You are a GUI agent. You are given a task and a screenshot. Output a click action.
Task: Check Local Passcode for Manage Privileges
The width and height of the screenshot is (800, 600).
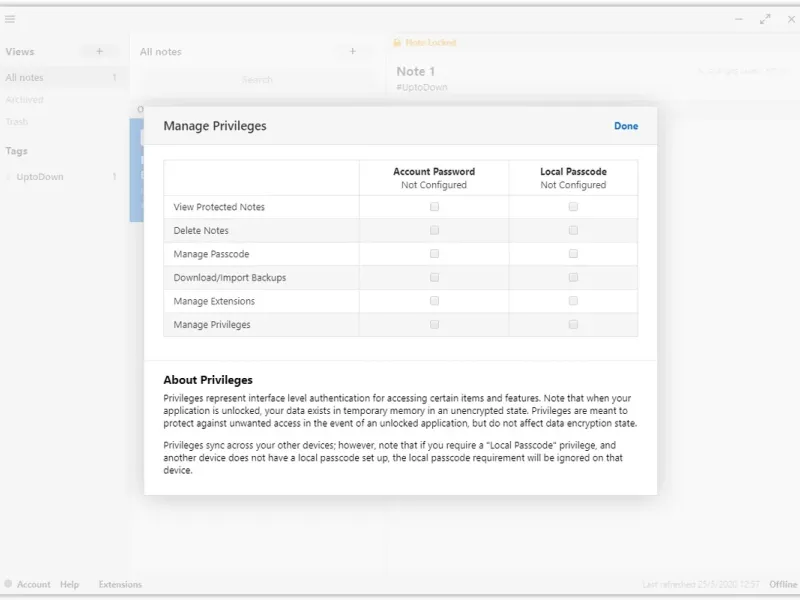click(x=573, y=324)
